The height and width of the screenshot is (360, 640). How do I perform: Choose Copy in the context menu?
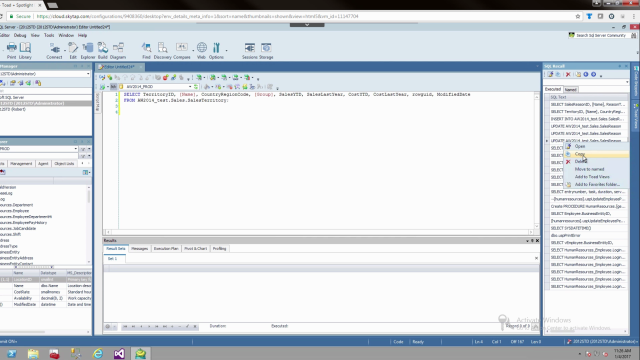pos(596,154)
